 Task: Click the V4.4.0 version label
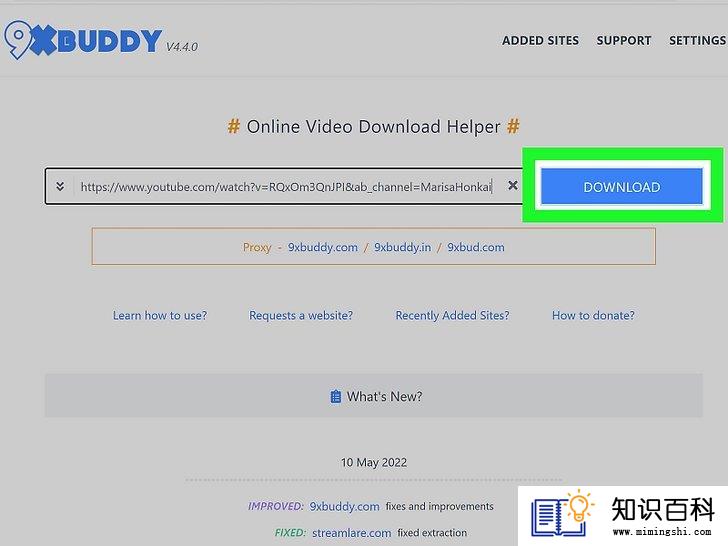pos(182,47)
